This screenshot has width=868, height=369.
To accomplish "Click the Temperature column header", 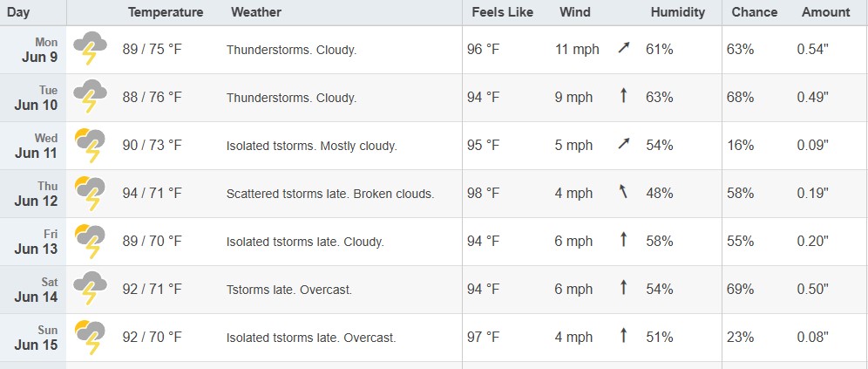I will pos(166,12).
